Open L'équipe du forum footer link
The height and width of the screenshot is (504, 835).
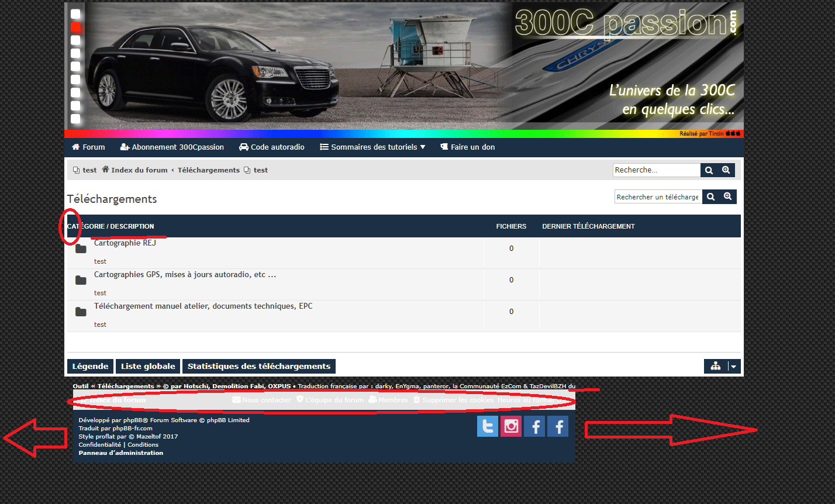330,400
